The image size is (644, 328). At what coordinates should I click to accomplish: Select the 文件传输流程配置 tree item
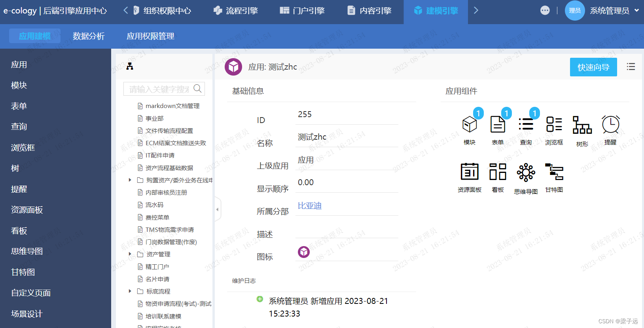click(x=165, y=131)
